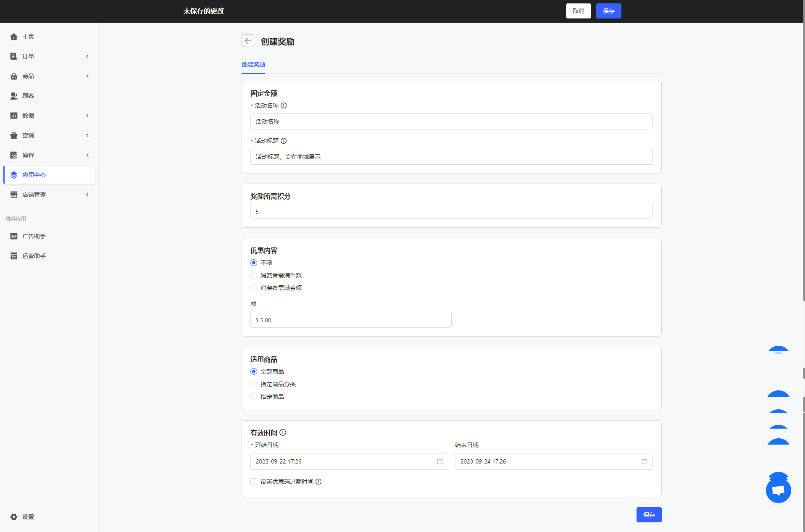
Task: Click info icon beside 活动名称
Action: [x=284, y=105]
